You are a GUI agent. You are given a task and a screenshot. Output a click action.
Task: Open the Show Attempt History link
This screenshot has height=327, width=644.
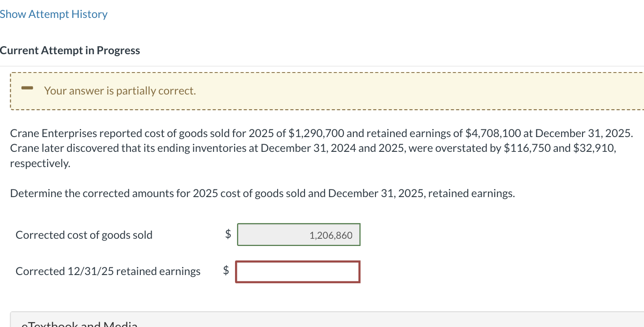pyautogui.click(x=54, y=14)
